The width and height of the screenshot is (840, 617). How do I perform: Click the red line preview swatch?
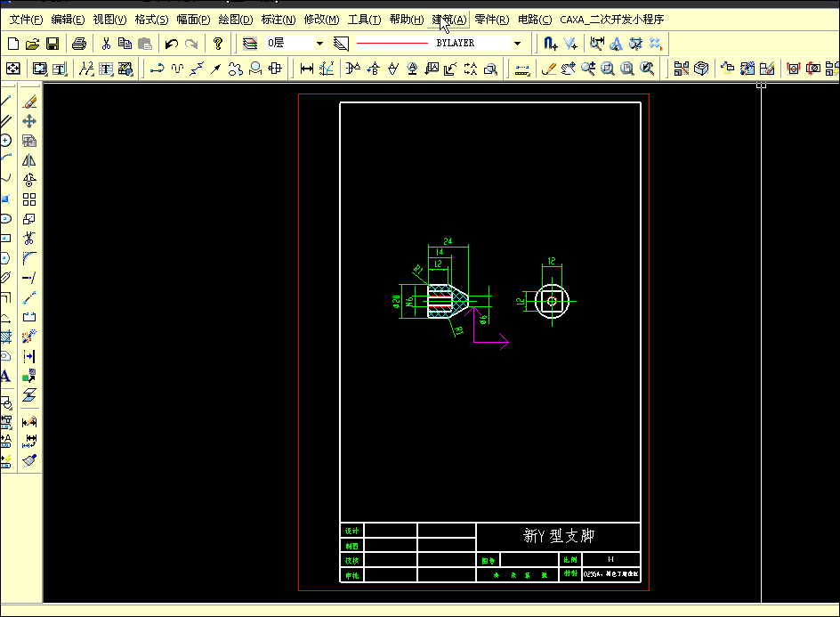point(392,44)
